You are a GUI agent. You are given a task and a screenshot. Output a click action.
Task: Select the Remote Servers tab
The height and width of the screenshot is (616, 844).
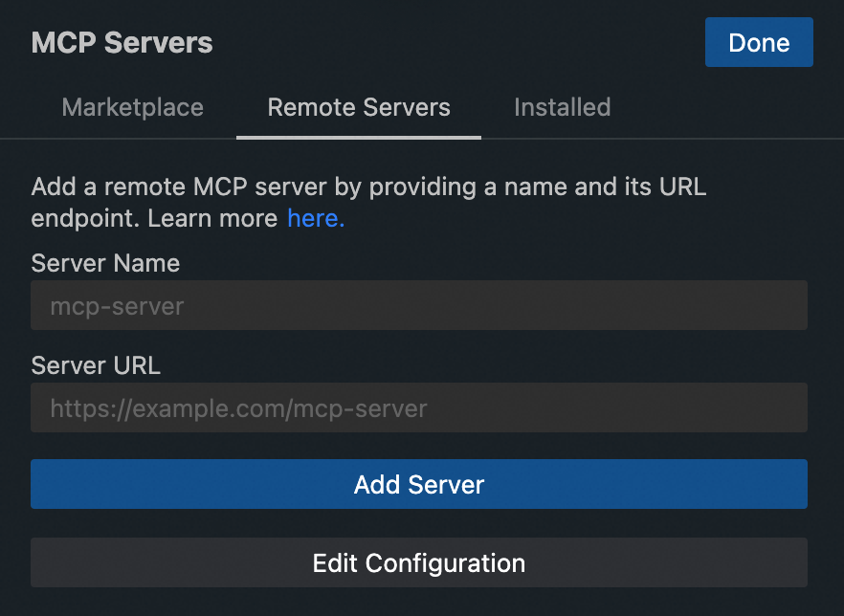(359, 107)
